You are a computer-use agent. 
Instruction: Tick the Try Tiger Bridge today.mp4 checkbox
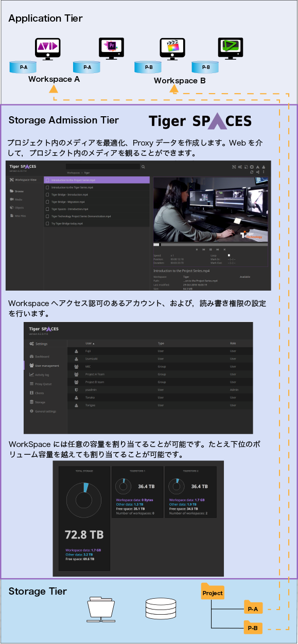(x=47, y=224)
